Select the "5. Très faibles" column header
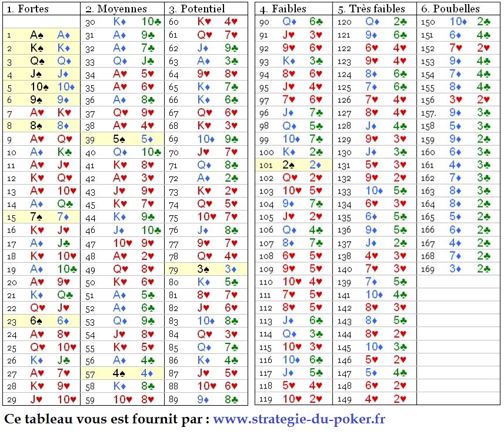504x441 pixels. tap(372, 9)
